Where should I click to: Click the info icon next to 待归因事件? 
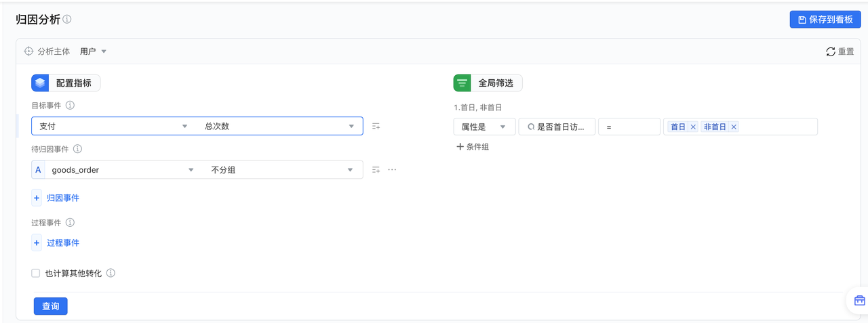click(77, 149)
